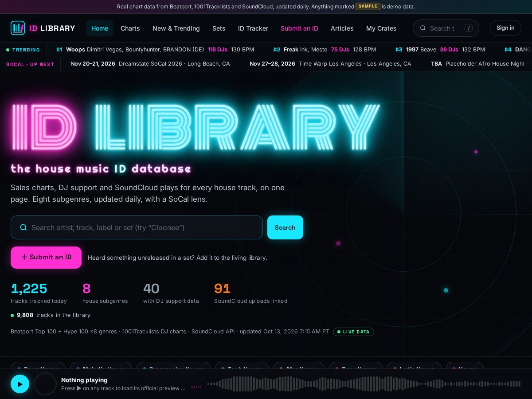Seek within the player waveform
Viewport: 532px width, 399px height.
click(364, 384)
